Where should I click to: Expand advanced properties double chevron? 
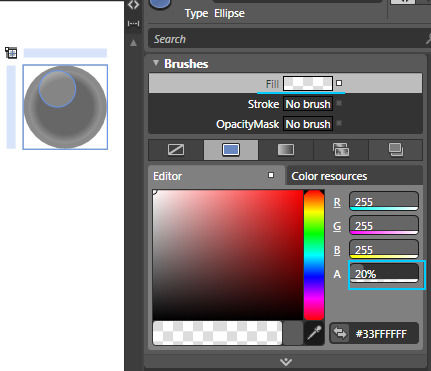pyautogui.click(x=286, y=362)
